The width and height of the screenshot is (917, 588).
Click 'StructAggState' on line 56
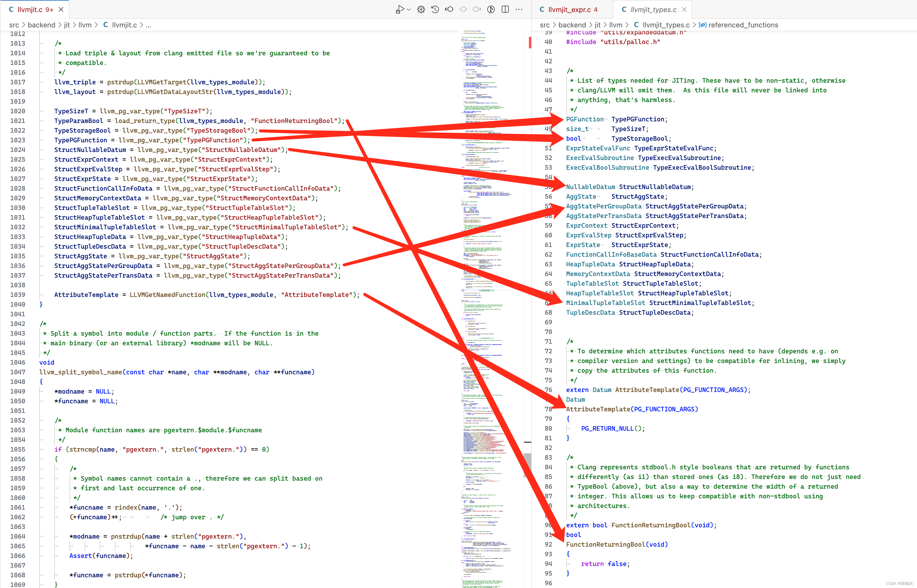(638, 197)
